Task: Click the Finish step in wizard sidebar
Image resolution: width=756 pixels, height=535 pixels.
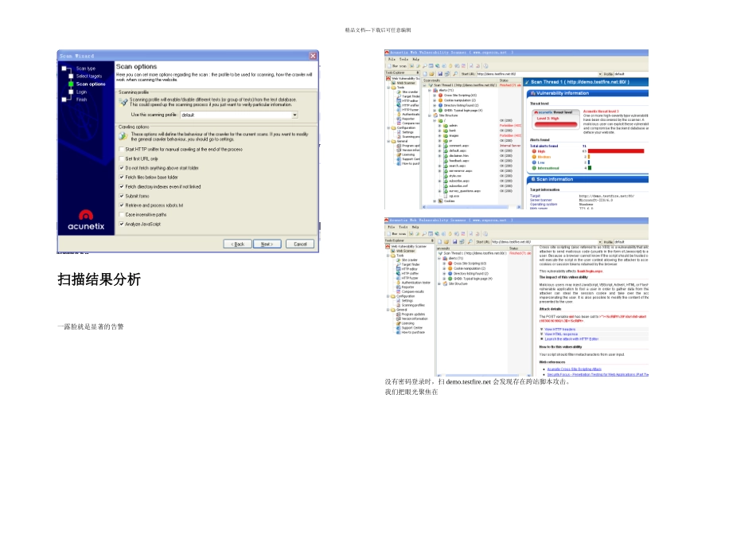Action: pos(81,100)
